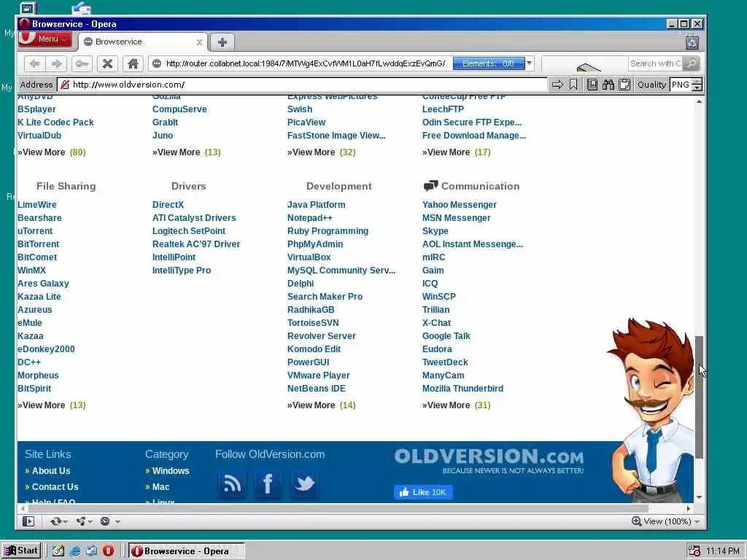Go to the Home page icon
The image size is (747, 560).
pos(133,63)
